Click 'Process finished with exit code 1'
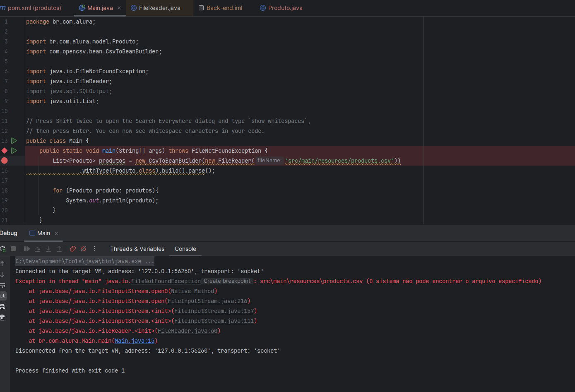This screenshot has width=575, height=392. (70, 370)
